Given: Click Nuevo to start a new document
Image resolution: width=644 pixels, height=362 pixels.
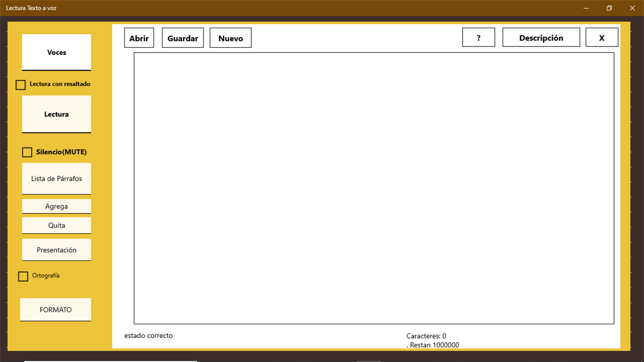Looking at the screenshot, I should 230,38.
